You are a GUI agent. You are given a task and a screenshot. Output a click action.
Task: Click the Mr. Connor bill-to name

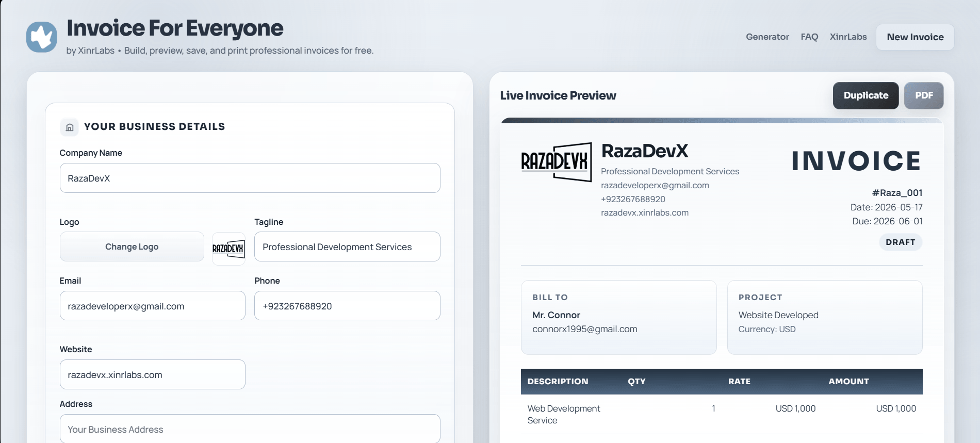click(556, 315)
